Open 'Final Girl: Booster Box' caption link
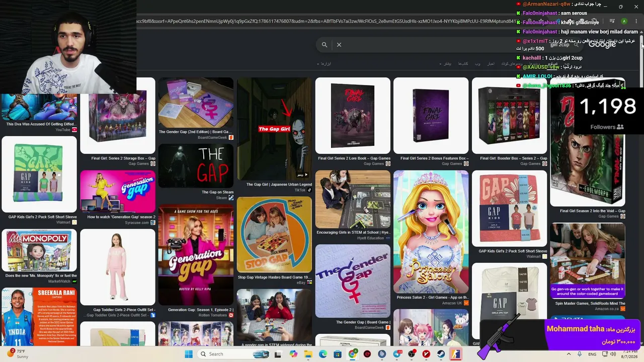 513,158
